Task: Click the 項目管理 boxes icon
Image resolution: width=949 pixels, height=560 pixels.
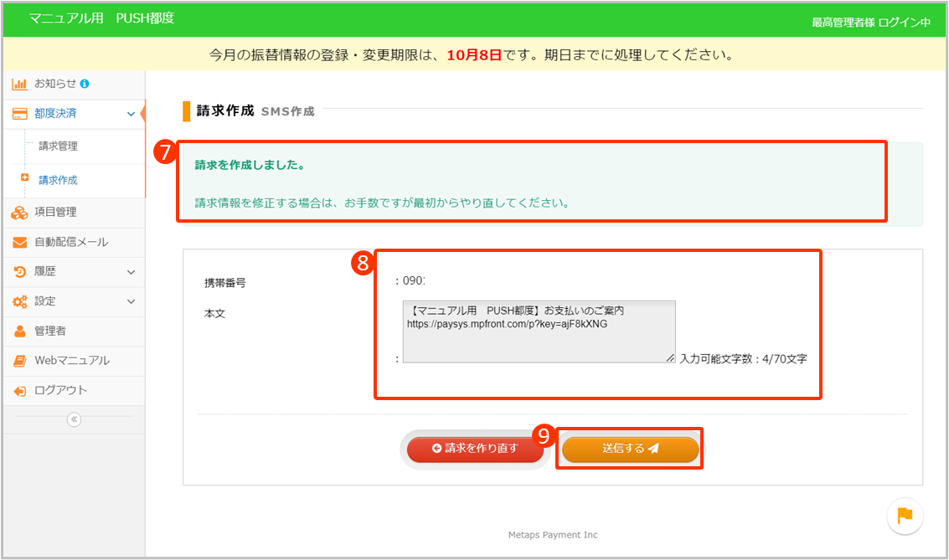Action: click(20, 213)
